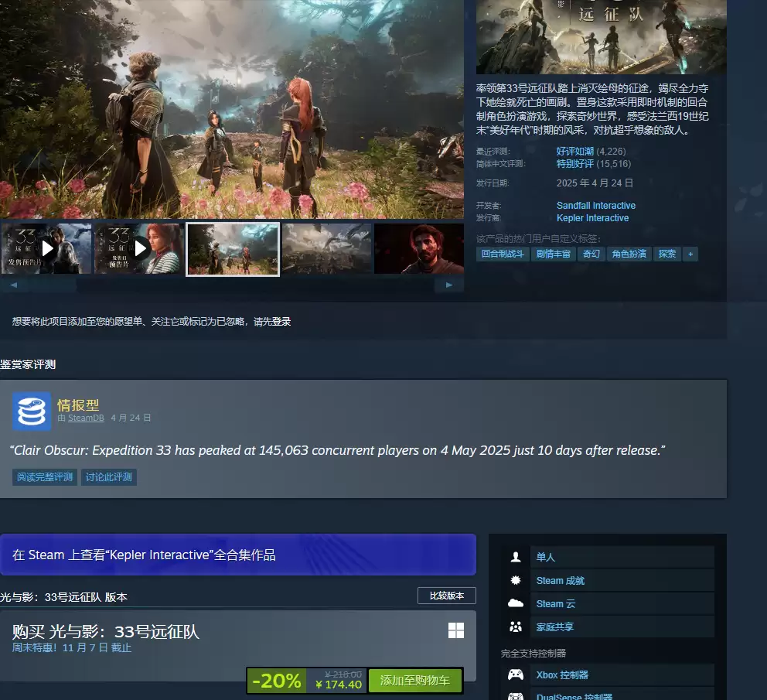767x700 pixels.
Task: Open the 比较版本 compare editions button
Action: (x=446, y=596)
